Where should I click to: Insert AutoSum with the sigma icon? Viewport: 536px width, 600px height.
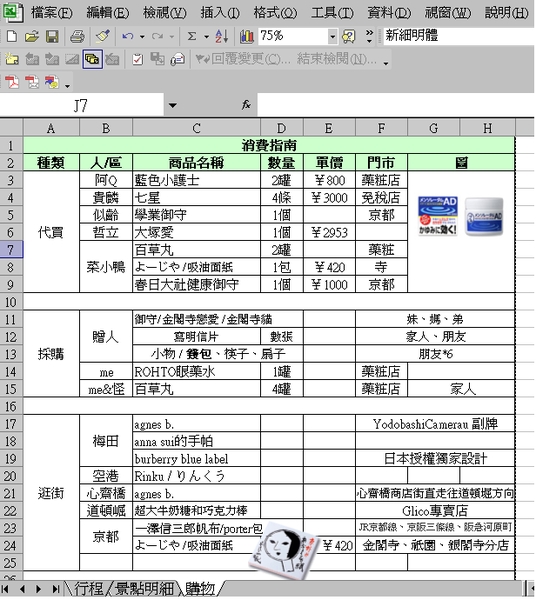click(192, 37)
